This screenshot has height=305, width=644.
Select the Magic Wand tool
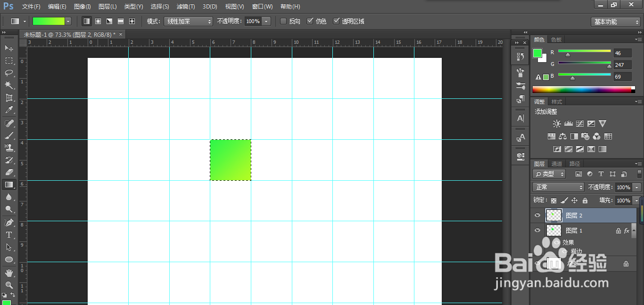(x=9, y=85)
